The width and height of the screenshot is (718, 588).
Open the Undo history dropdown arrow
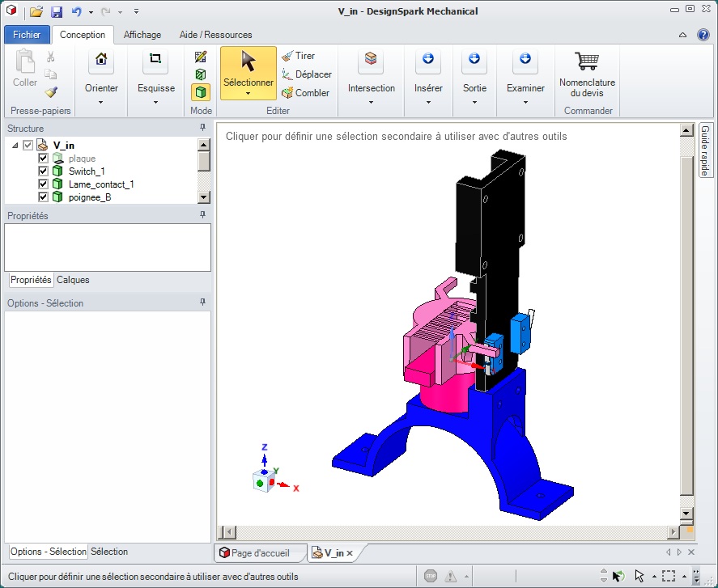[91, 12]
